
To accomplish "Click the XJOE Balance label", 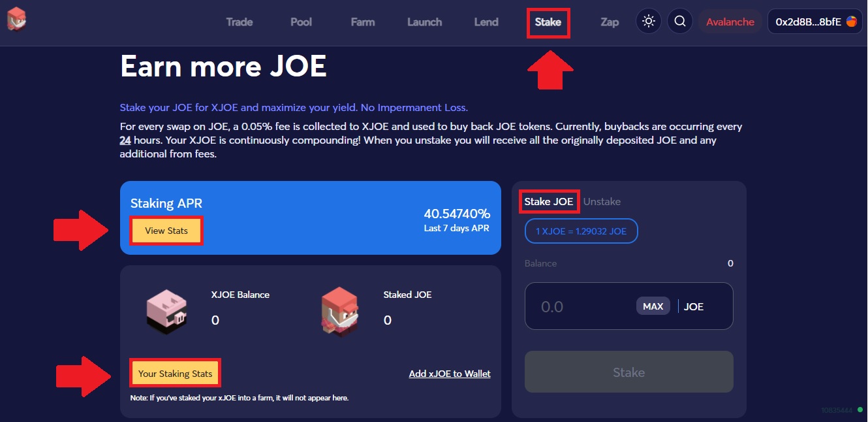I will [x=240, y=295].
